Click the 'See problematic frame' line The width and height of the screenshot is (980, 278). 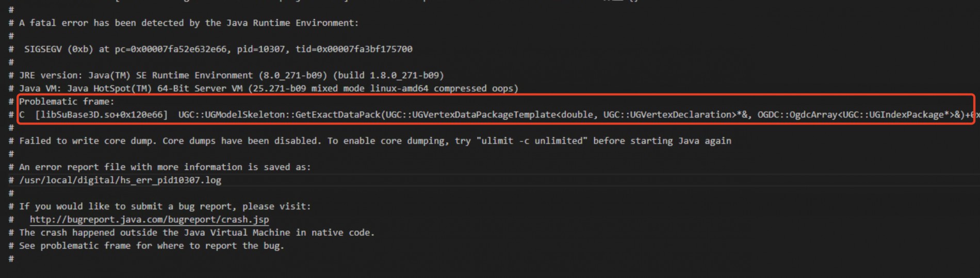(x=152, y=246)
